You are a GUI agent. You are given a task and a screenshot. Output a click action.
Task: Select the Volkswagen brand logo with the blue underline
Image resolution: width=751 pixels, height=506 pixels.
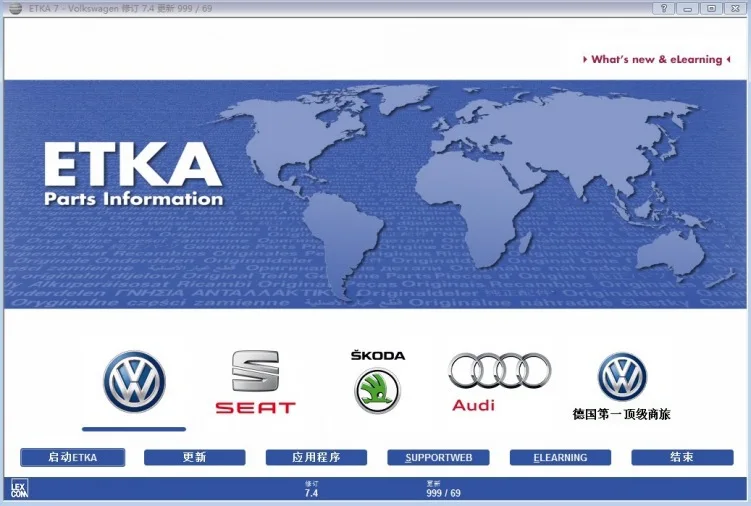[x=134, y=381]
